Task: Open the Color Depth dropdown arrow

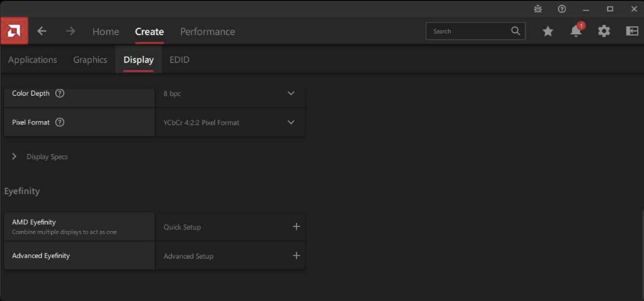Action: pos(291,93)
